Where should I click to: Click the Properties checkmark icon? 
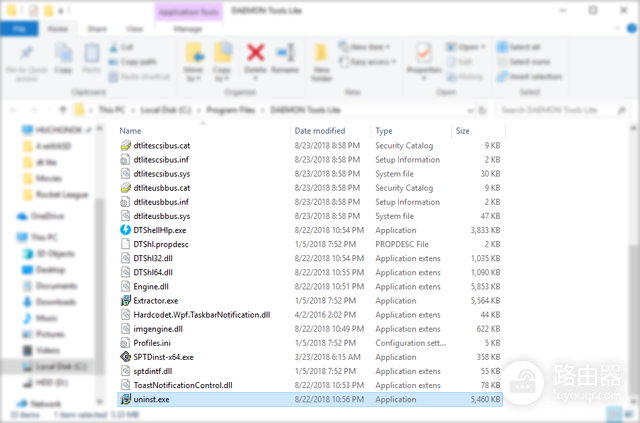(x=424, y=53)
